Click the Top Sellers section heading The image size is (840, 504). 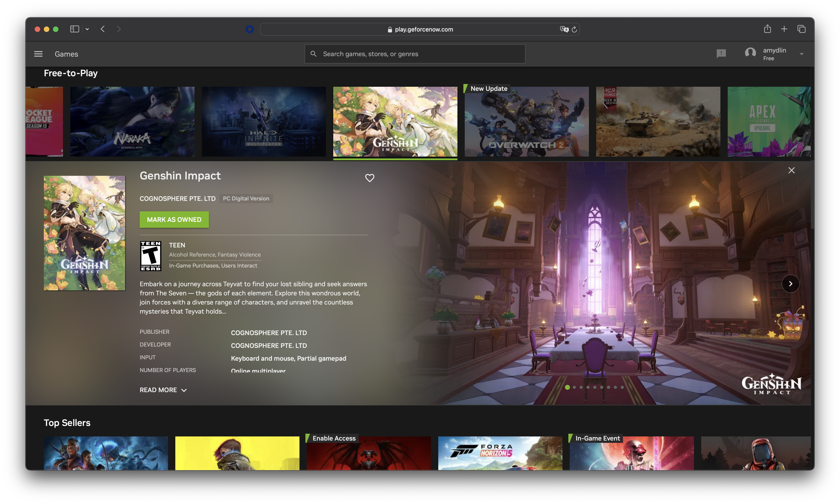(x=67, y=423)
